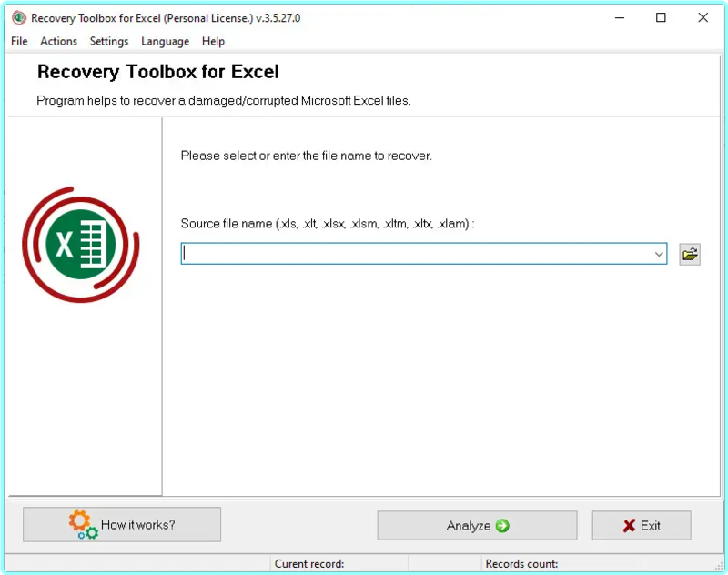Open the File menu

(x=19, y=41)
